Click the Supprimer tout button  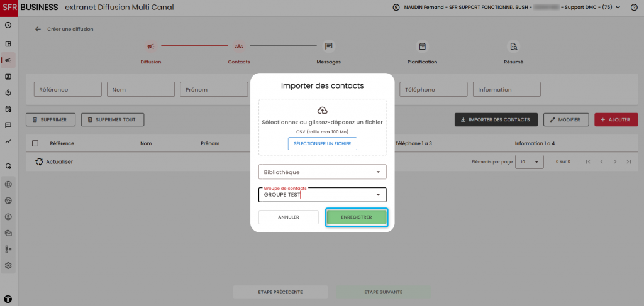coord(113,120)
